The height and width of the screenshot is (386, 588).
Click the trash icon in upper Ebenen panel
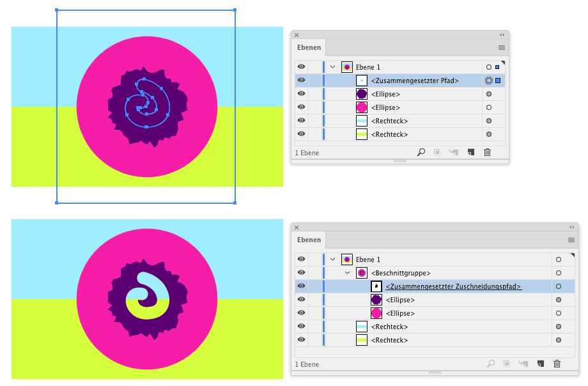click(x=487, y=152)
